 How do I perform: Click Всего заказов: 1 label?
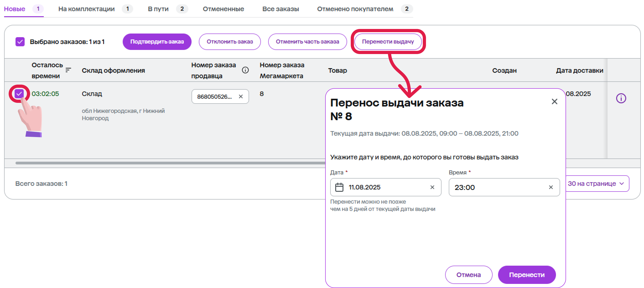[x=41, y=184]
